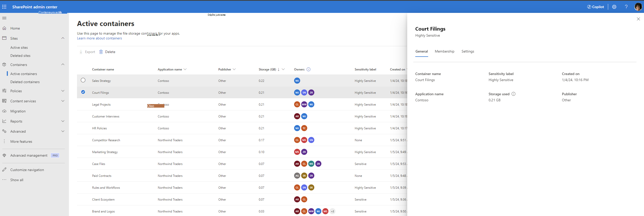Image resolution: width=644 pixels, height=216 pixels.
Task: Click the user profile avatar
Action: point(638,7)
